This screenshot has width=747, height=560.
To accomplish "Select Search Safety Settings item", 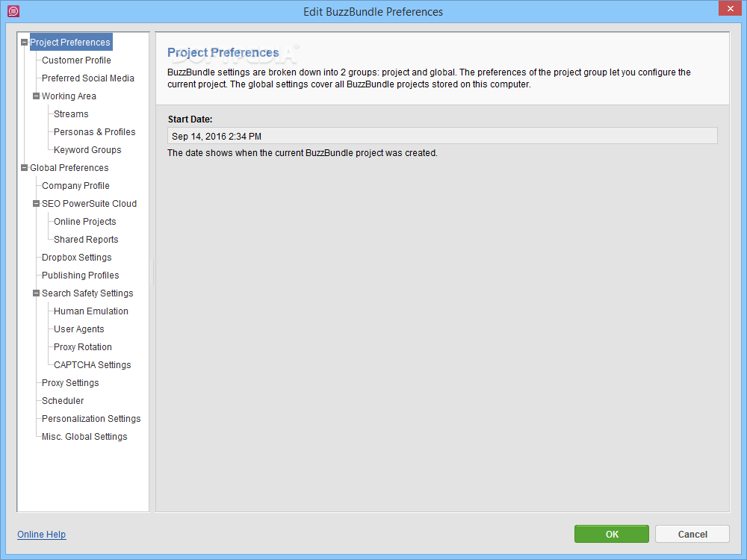I will (87, 293).
